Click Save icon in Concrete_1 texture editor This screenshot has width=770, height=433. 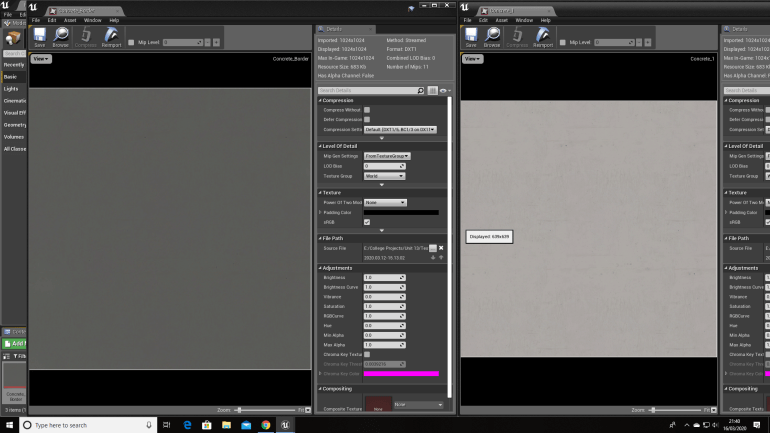tap(471, 37)
